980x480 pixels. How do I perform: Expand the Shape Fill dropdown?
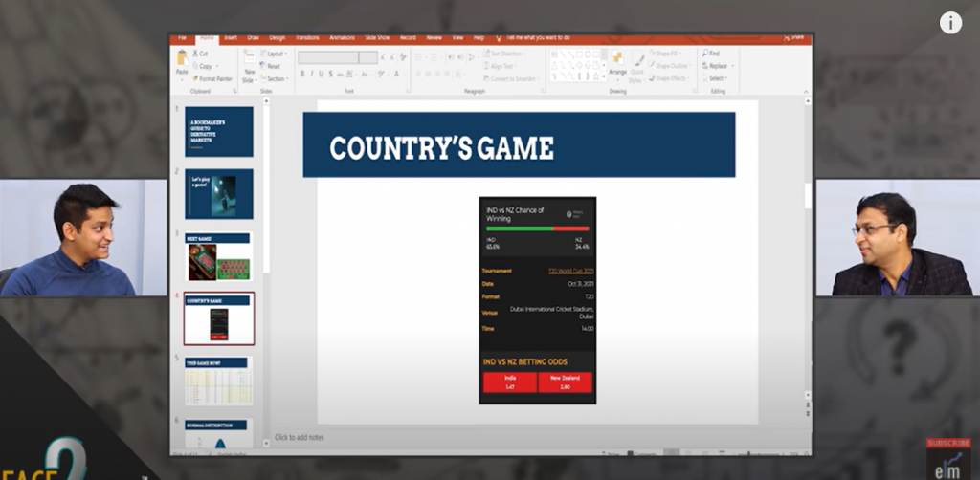coord(667,54)
